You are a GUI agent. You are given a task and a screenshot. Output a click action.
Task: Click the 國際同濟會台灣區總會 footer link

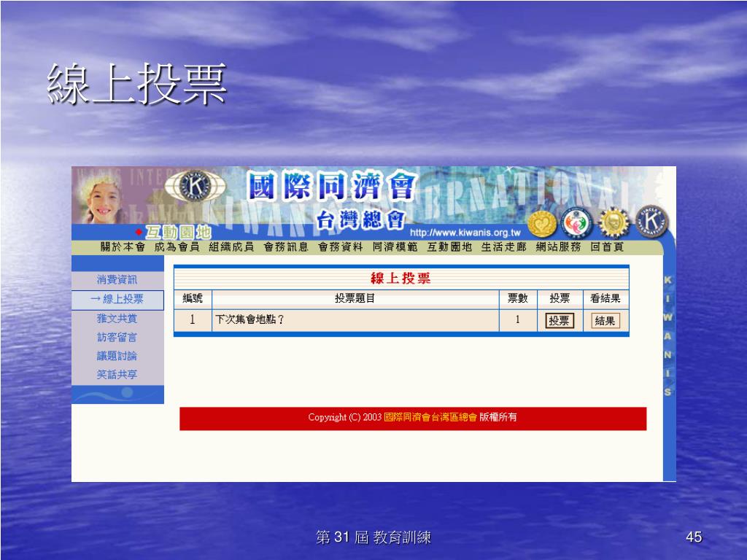coord(430,417)
